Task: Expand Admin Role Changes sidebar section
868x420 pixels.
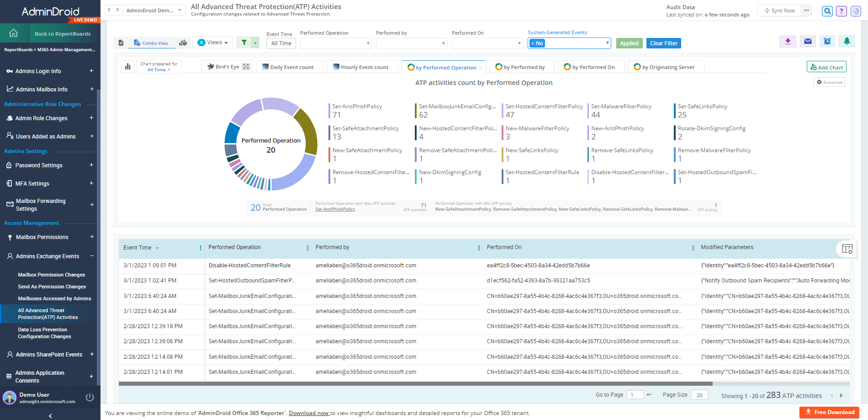Action: point(91,118)
